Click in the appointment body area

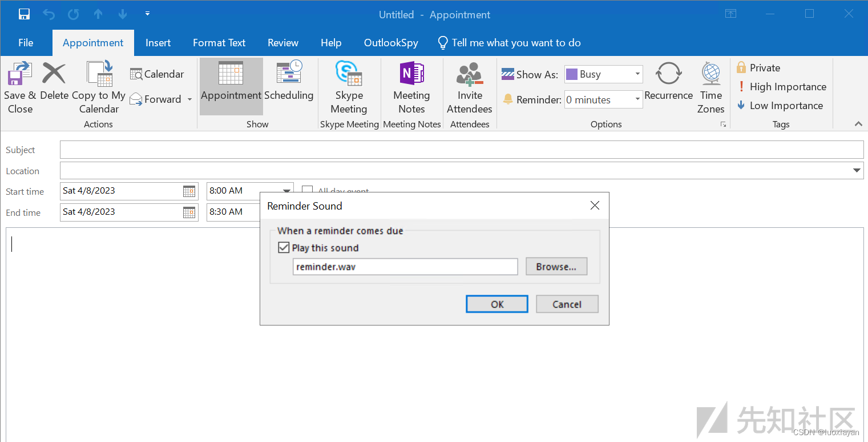(x=434, y=334)
